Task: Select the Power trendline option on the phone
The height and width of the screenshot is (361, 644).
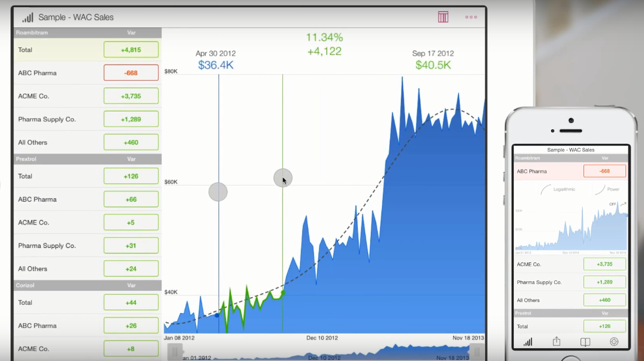Action: (607, 189)
